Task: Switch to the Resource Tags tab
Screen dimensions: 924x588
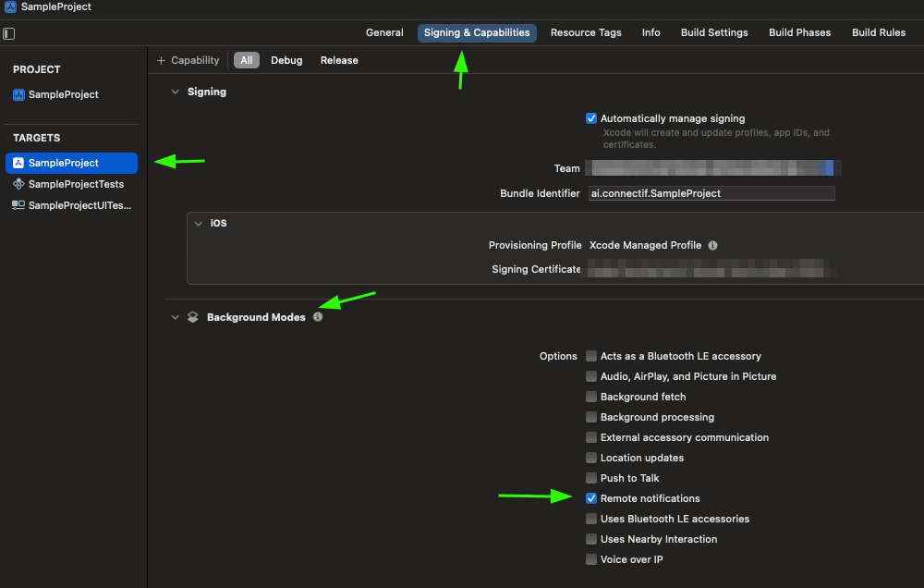Action: [x=586, y=33]
